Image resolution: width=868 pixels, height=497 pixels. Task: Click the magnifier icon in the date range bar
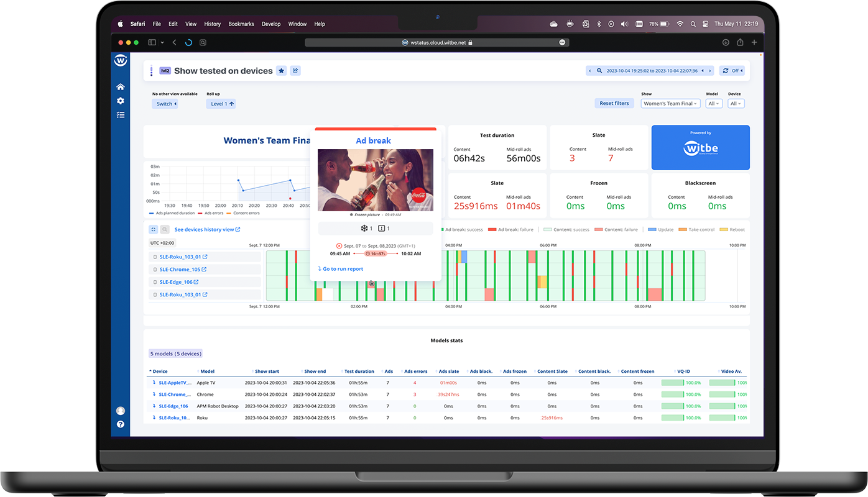pyautogui.click(x=599, y=71)
